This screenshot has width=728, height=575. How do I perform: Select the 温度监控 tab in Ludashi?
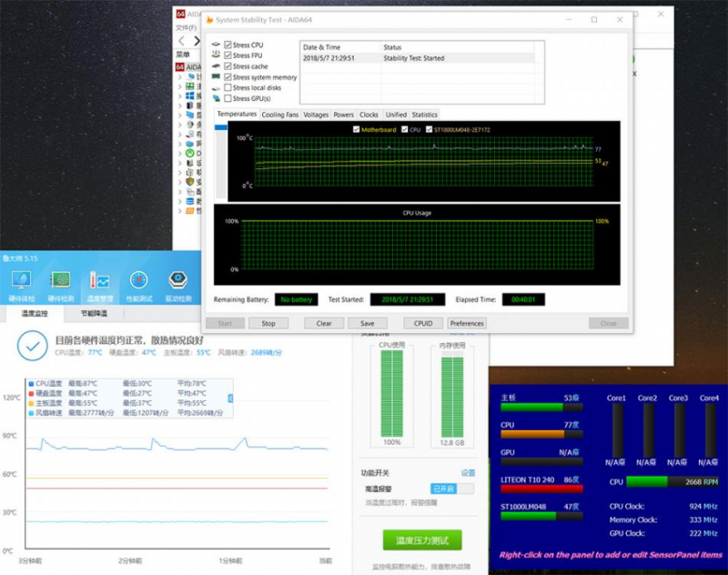pos(35,313)
